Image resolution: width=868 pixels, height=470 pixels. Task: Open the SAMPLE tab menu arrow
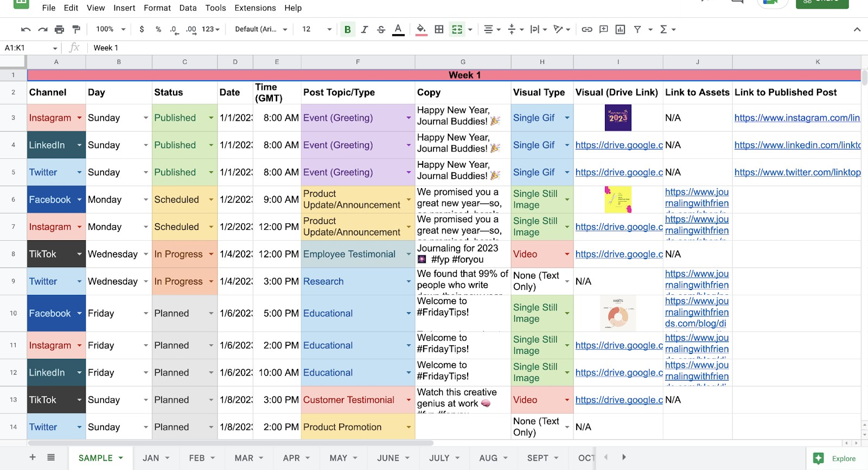121,458
